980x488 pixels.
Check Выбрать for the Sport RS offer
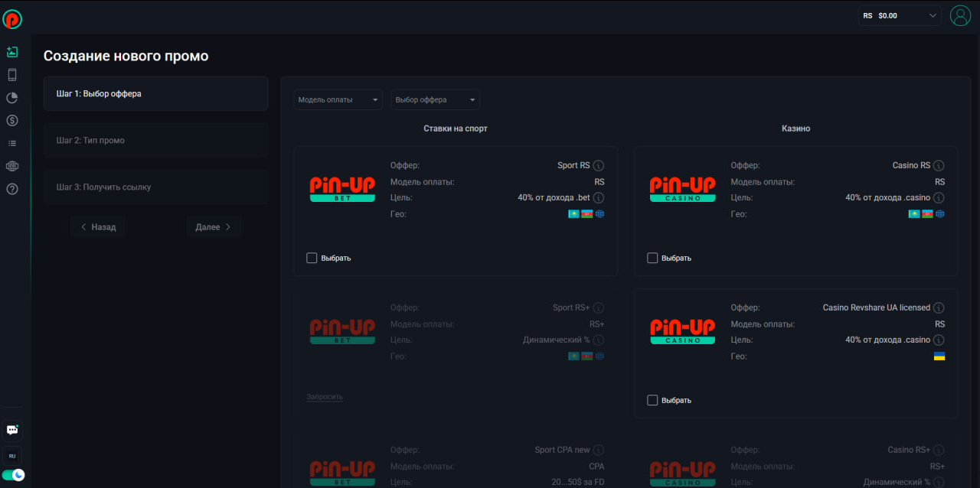click(312, 258)
